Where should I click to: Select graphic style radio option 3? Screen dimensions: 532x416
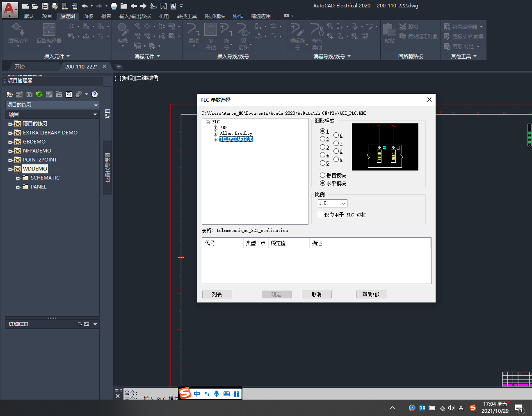(x=323, y=147)
